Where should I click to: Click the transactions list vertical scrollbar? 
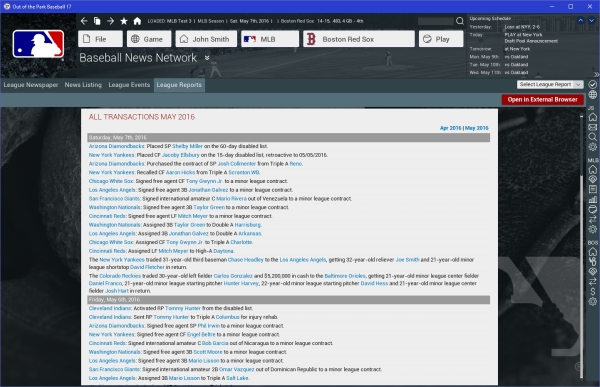(x=582, y=245)
